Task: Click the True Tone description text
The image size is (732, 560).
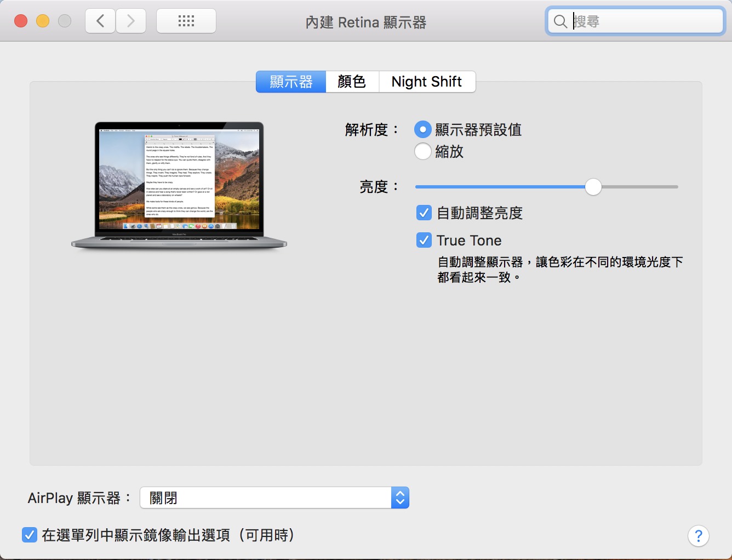Action: 560,270
